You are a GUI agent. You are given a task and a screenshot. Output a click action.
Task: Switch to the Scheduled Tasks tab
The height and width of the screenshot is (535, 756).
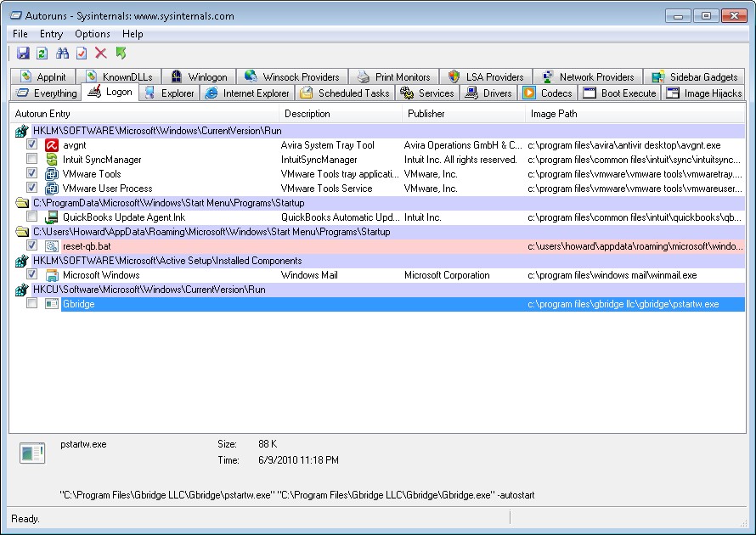(345, 93)
